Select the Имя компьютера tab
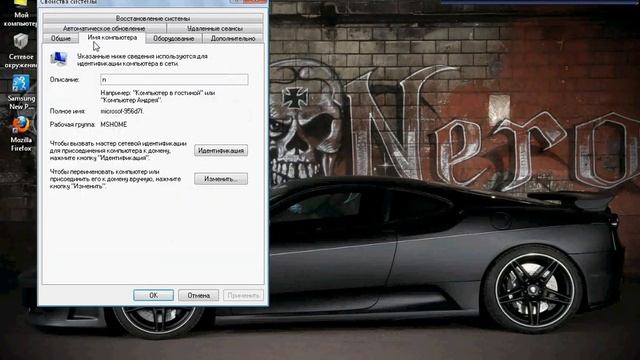The image size is (640, 360). point(112,38)
